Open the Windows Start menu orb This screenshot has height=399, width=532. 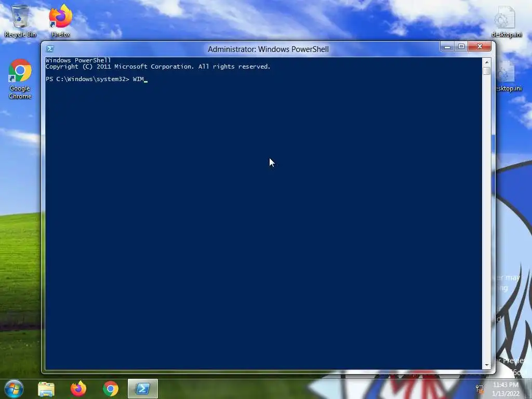pyautogui.click(x=14, y=389)
